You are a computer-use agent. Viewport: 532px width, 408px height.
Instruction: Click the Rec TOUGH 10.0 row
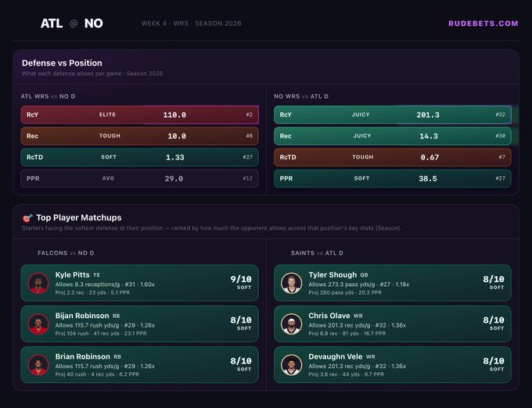pos(139,136)
